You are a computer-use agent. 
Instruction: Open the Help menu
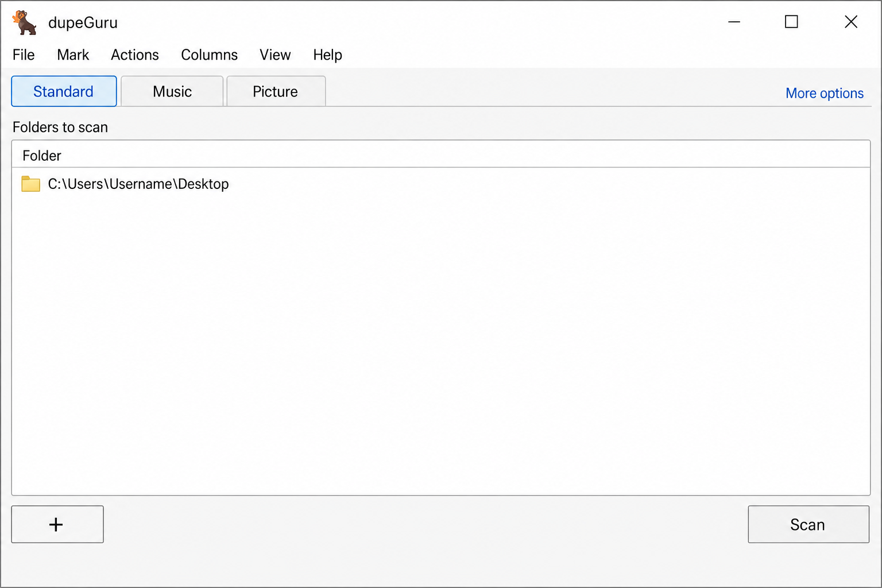coord(328,55)
